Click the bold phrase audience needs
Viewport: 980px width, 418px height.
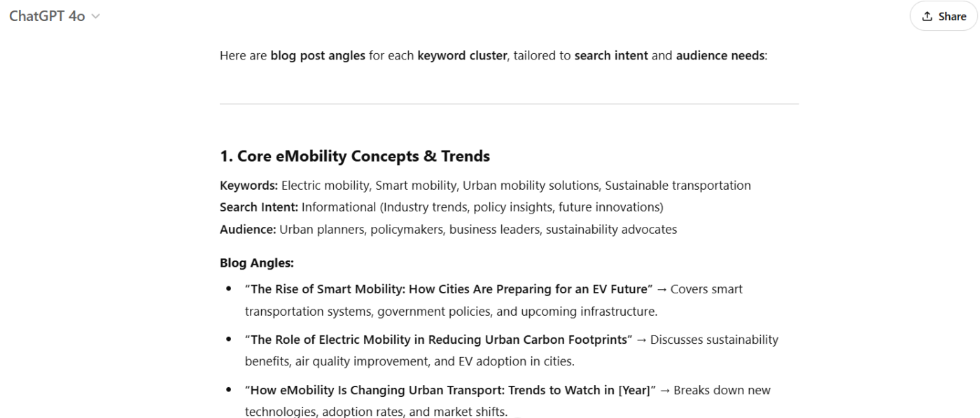click(x=720, y=55)
